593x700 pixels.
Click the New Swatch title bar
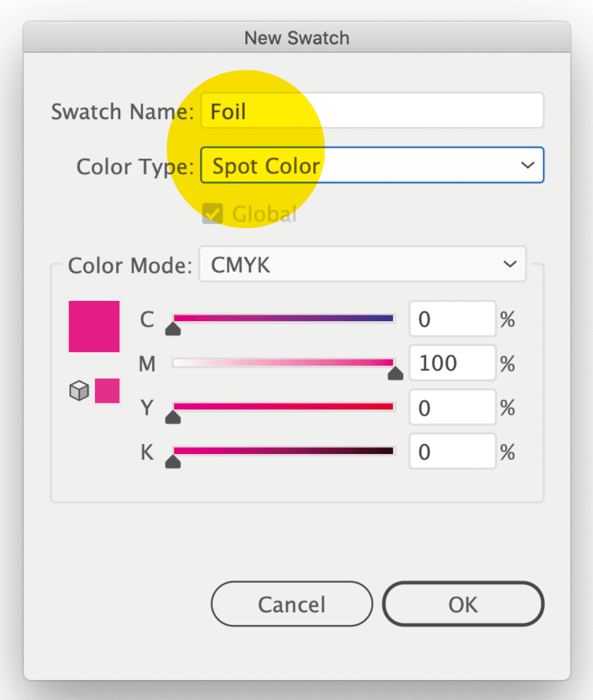point(296,38)
